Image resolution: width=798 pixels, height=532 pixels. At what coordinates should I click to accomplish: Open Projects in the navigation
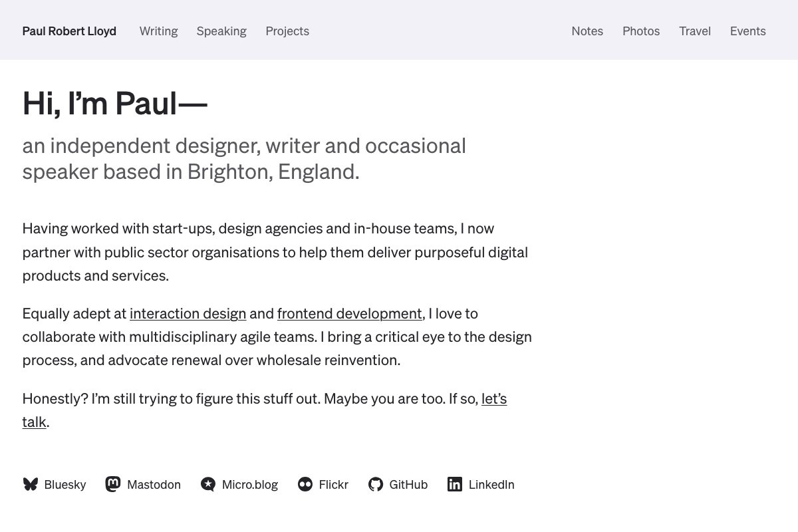(x=287, y=31)
